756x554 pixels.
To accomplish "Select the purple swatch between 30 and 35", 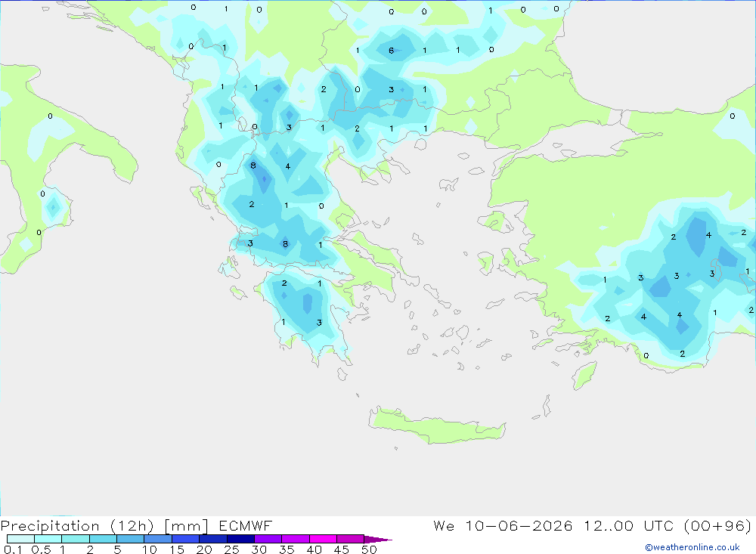I will tap(268, 539).
